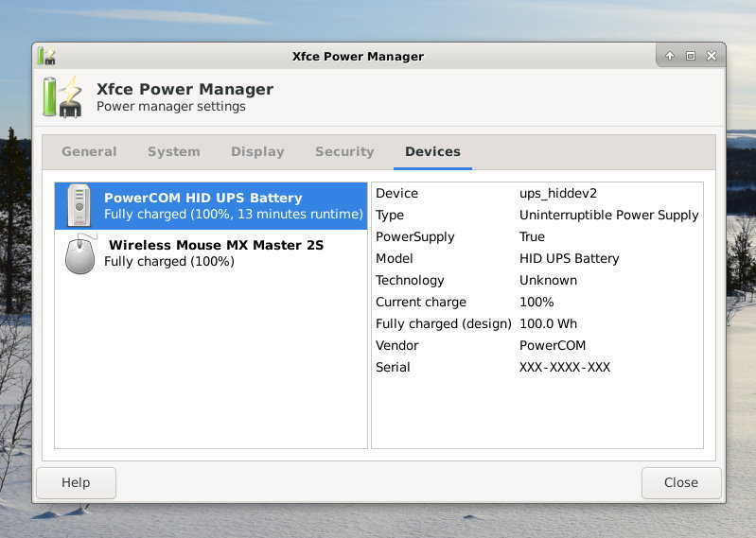Click the title bar power manager icon
This screenshot has height=538, width=756.
[46, 56]
